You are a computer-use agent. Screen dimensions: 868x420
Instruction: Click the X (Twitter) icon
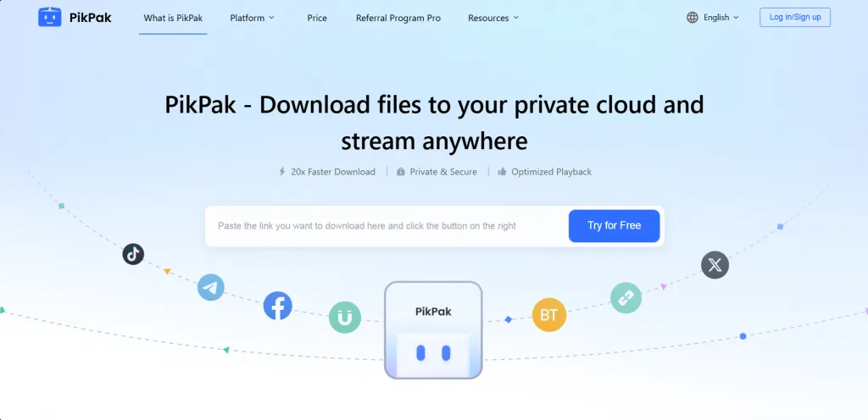(x=715, y=265)
